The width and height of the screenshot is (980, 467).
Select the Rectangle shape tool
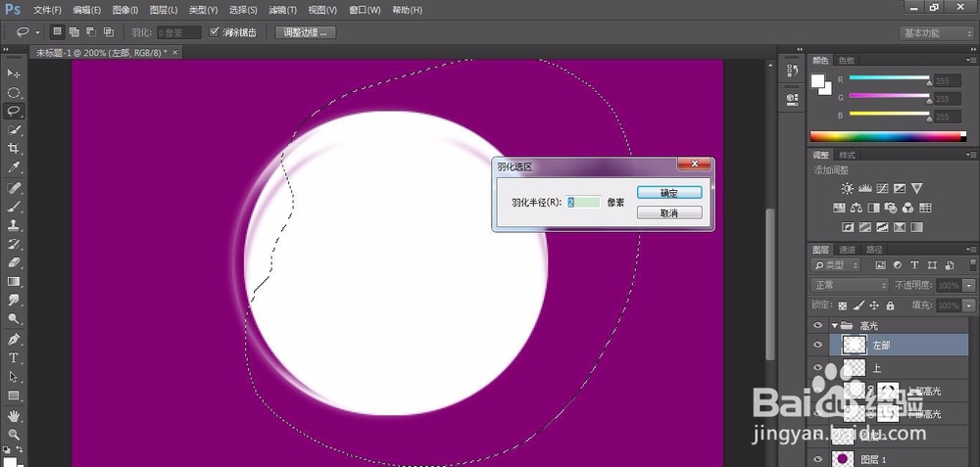pyautogui.click(x=14, y=396)
